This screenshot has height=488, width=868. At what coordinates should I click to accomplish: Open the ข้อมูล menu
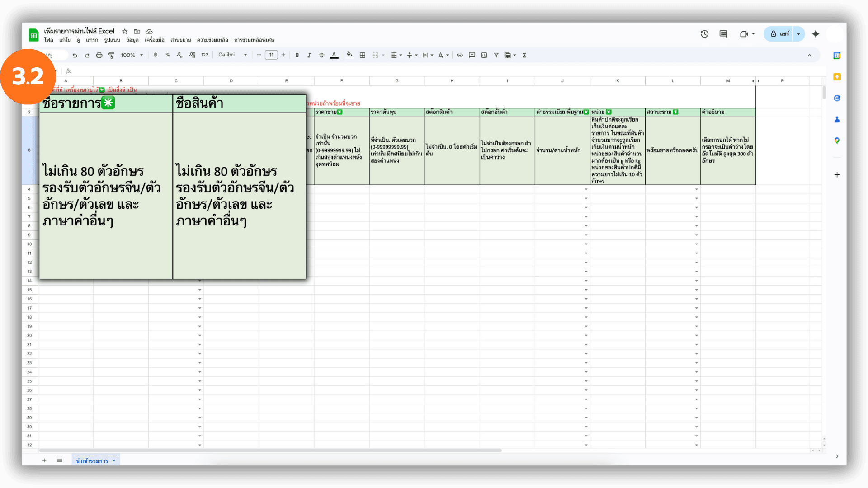pos(132,40)
